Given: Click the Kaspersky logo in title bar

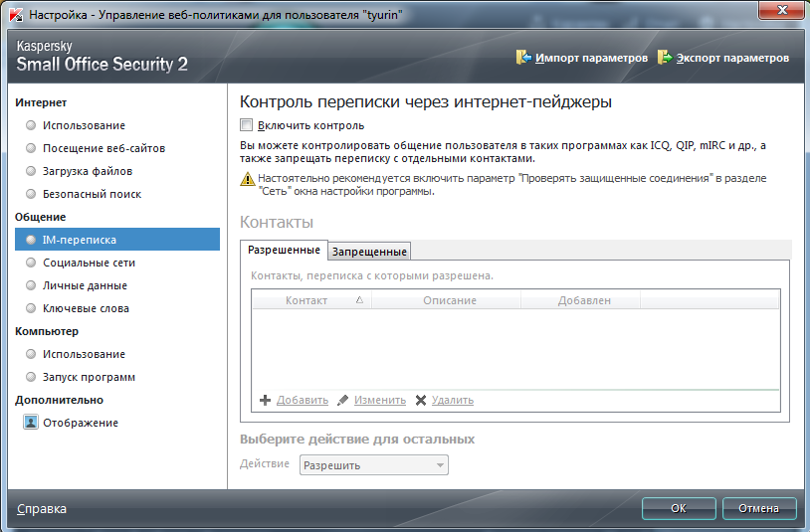Looking at the screenshot, I should (x=17, y=15).
